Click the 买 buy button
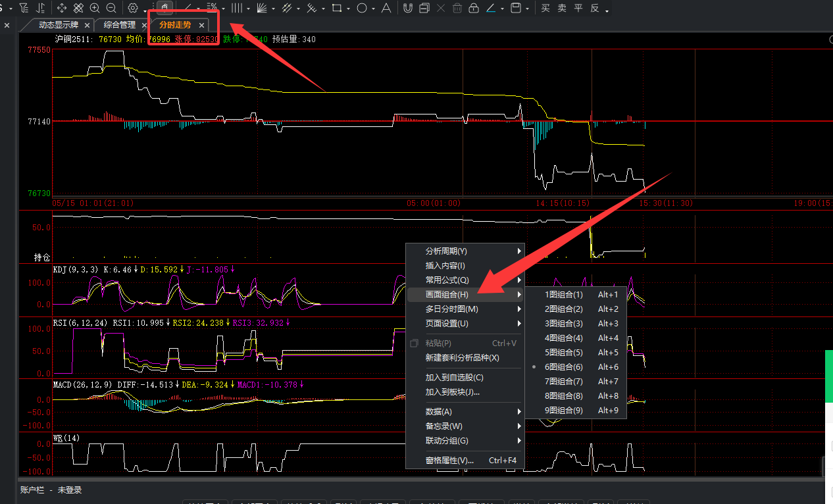Image resolution: width=833 pixels, height=504 pixels. [545, 8]
